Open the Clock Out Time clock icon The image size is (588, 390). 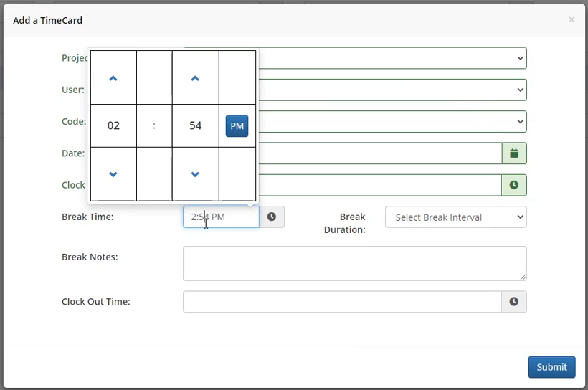513,302
